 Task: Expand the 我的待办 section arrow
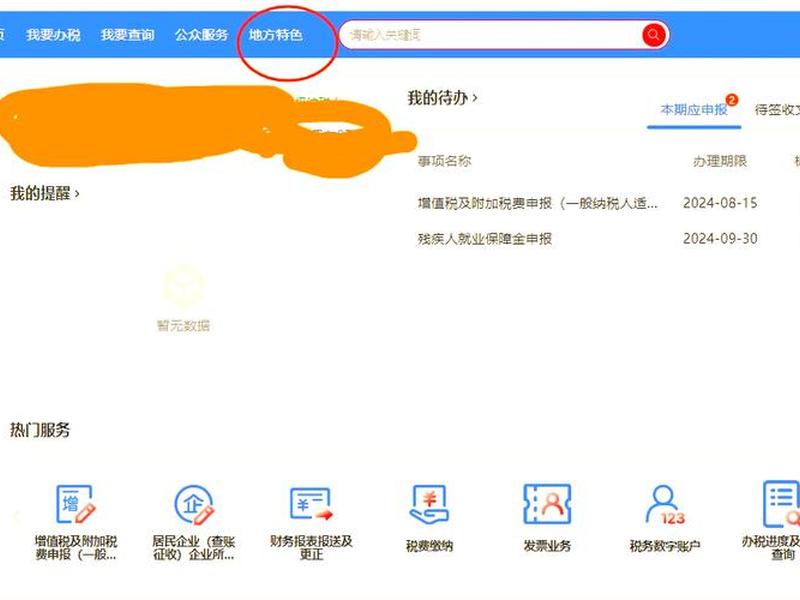[x=475, y=97]
